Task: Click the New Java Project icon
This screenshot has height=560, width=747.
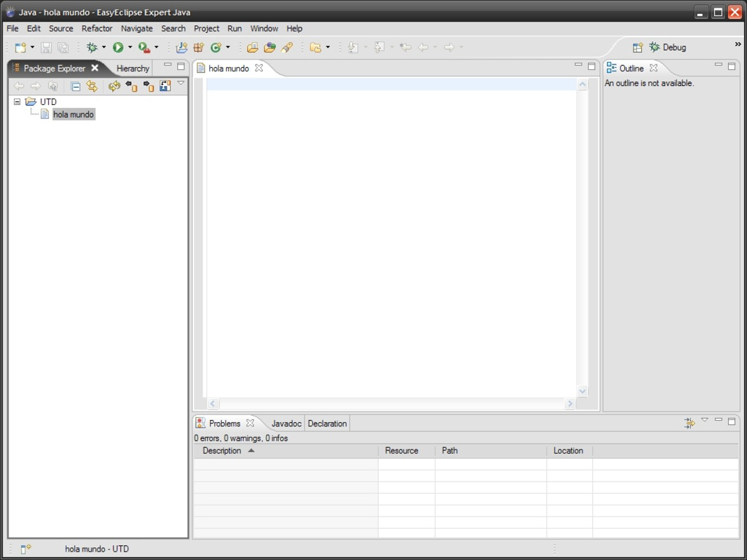Action: tap(181, 47)
